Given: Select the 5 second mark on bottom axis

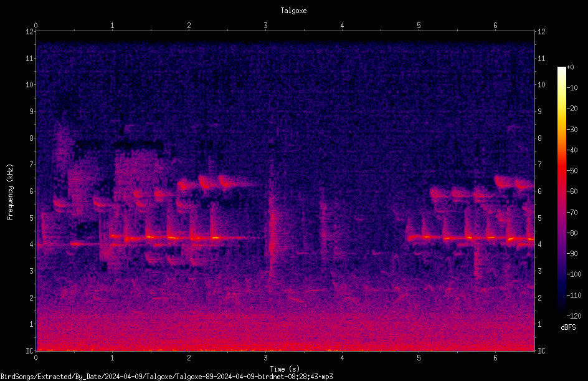Looking at the screenshot, I should click(x=419, y=358).
